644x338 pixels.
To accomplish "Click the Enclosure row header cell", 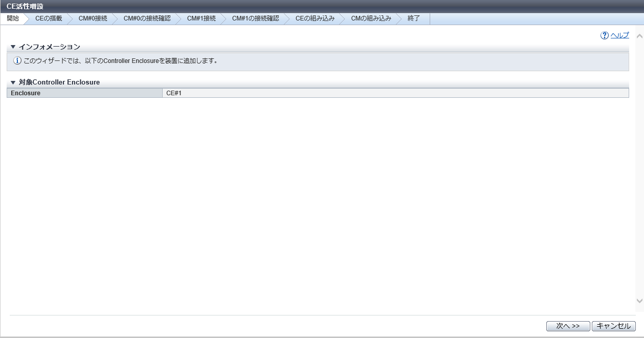I will pos(84,93).
